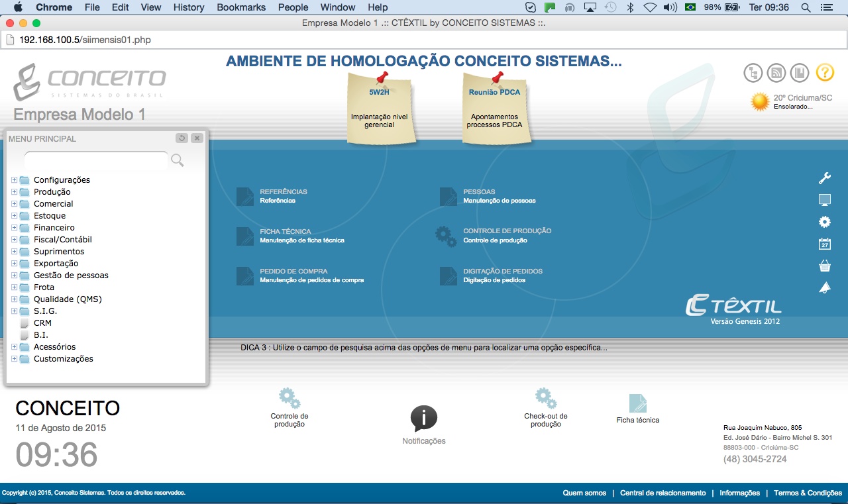
Task: Refresh the Menu Principal panel
Action: click(x=182, y=138)
